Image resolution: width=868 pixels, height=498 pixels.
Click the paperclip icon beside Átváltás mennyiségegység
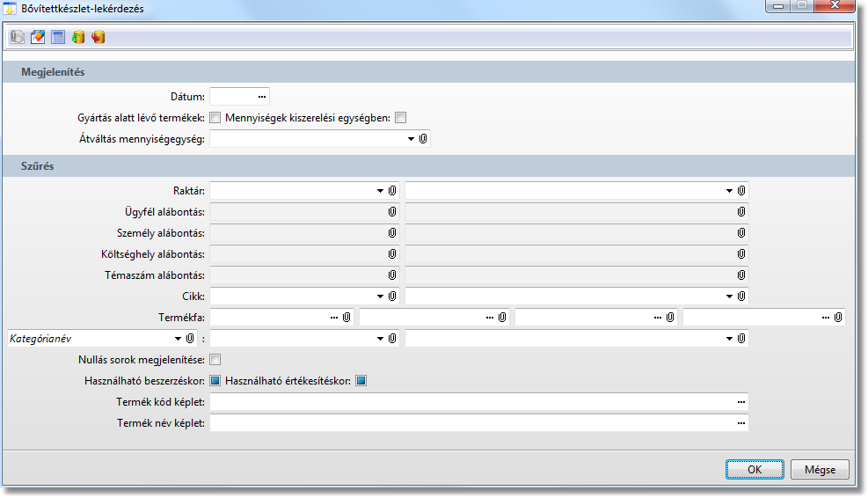click(423, 138)
